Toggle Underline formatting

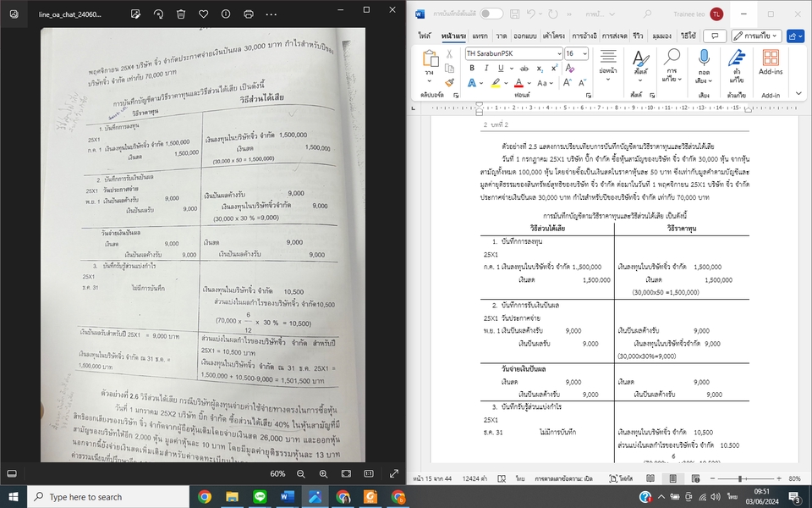pos(500,68)
